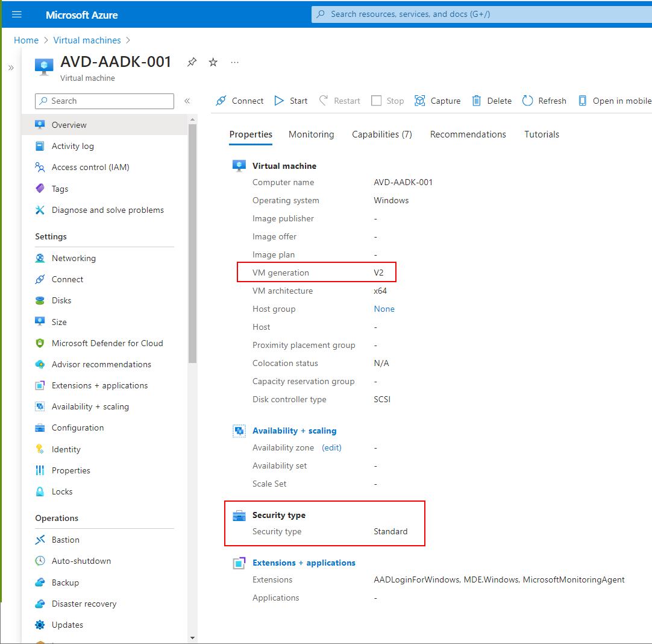Viewport: 652px width, 644px height.
Task: Click the resource menu search box
Action: (104, 101)
